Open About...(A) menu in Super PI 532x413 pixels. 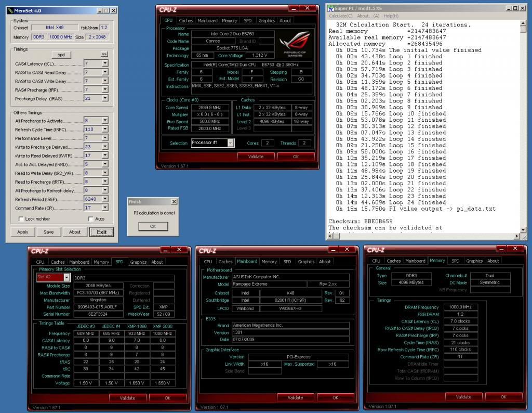click(368, 16)
